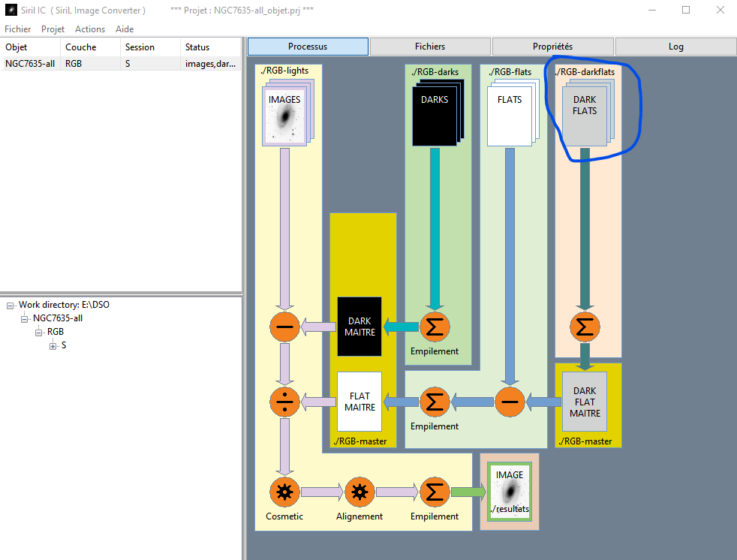Image resolution: width=737 pixels, height=560 pixels.
Task: Open the circled DARK FLATS stack
Action: click(588, 113)
